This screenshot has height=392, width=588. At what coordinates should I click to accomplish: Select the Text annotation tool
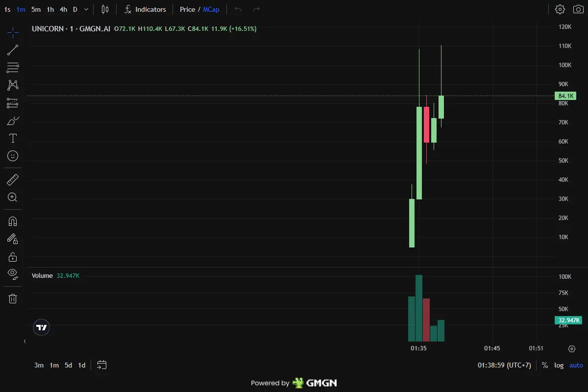point(13,138)
